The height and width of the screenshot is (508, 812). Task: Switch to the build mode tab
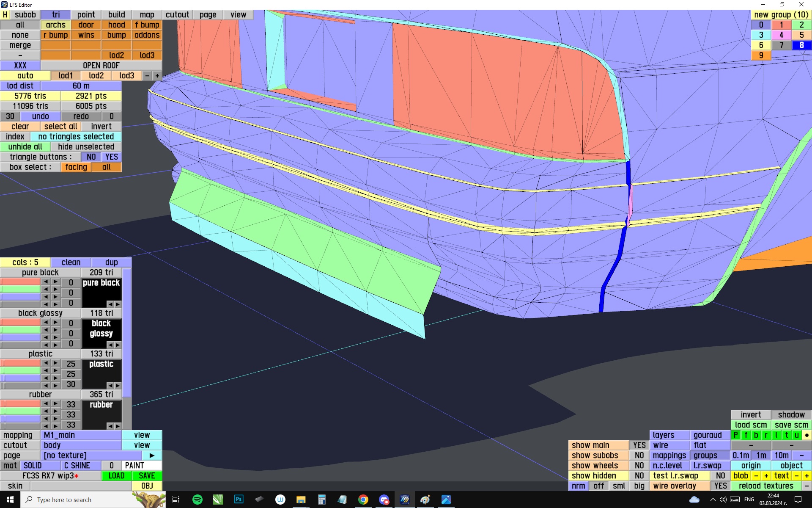point(116,15)
